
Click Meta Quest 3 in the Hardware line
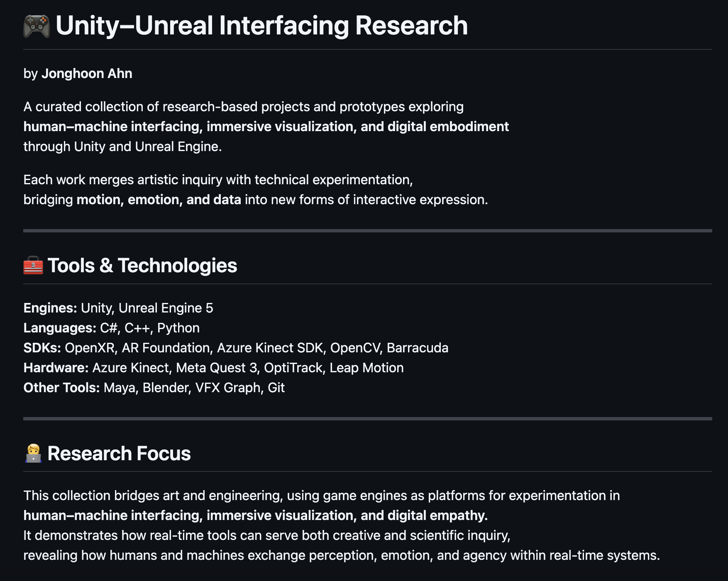coord(216,368)
